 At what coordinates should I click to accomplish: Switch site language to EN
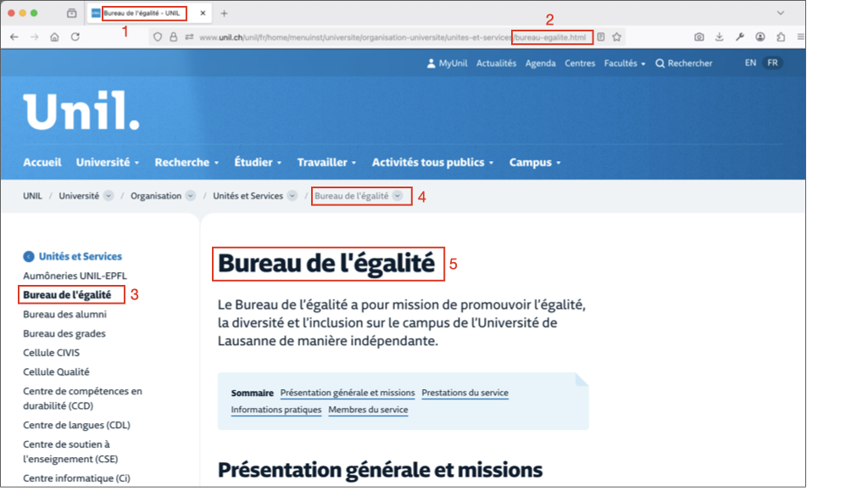click(750, 63)
